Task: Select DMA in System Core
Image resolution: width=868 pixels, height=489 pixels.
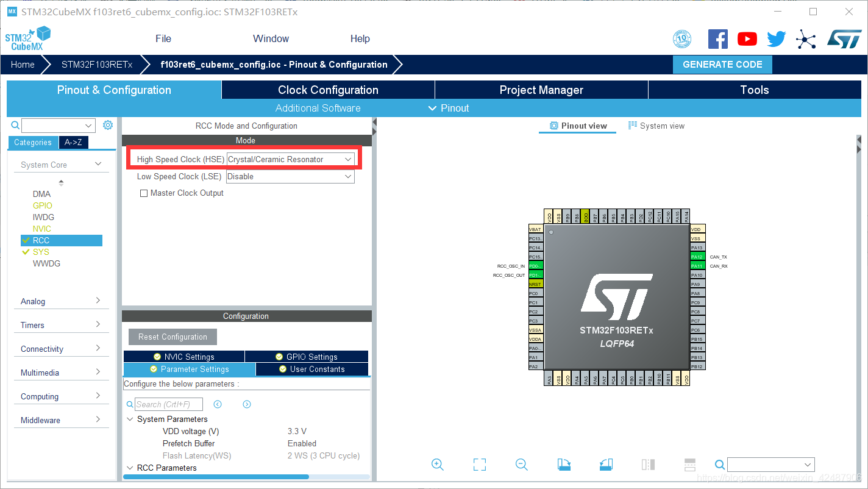Action: click(42, 194)
